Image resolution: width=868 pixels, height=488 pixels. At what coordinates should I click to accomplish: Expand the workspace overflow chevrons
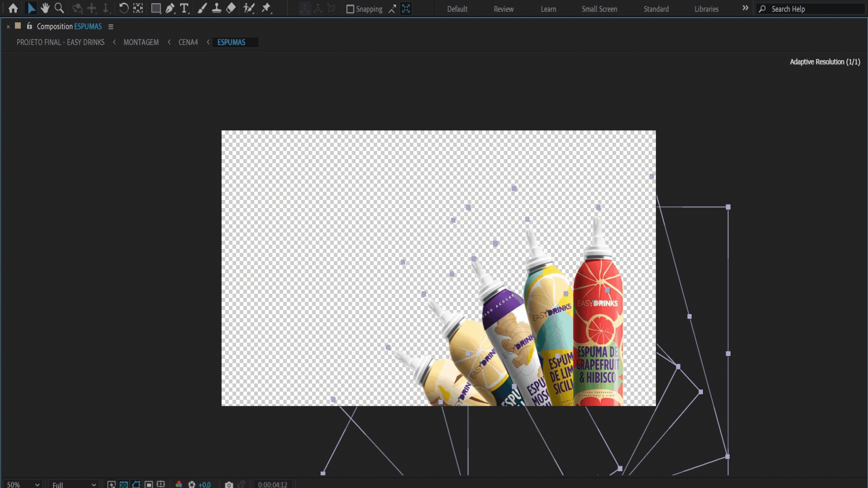[745, 8]
